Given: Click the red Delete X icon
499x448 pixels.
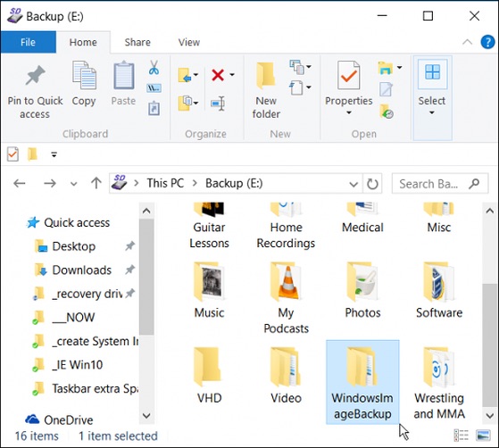Looking at the screenshot, I should [218, 75].
